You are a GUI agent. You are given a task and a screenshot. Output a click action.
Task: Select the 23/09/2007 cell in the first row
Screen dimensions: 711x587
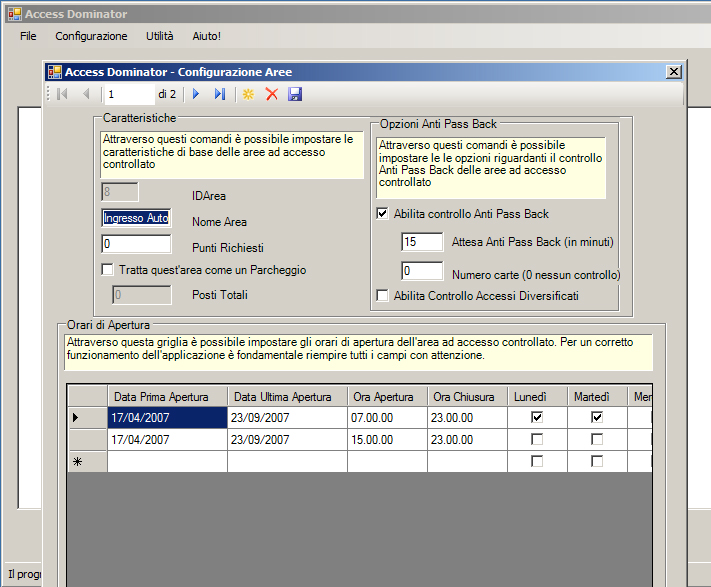point(287,417)
